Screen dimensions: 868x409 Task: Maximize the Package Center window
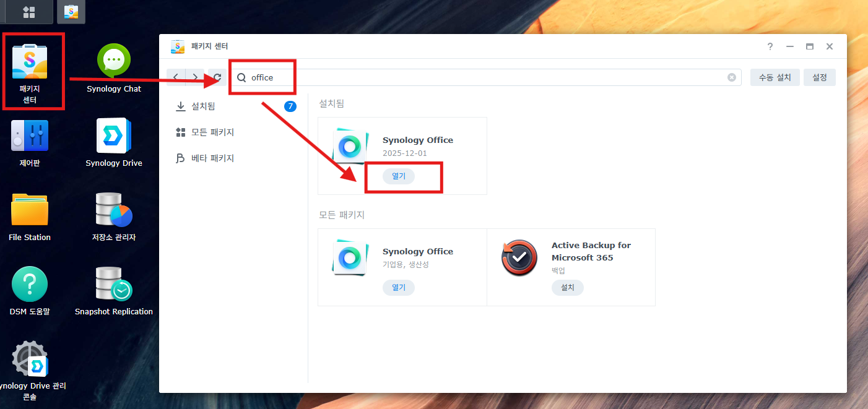tap(810, 46)
